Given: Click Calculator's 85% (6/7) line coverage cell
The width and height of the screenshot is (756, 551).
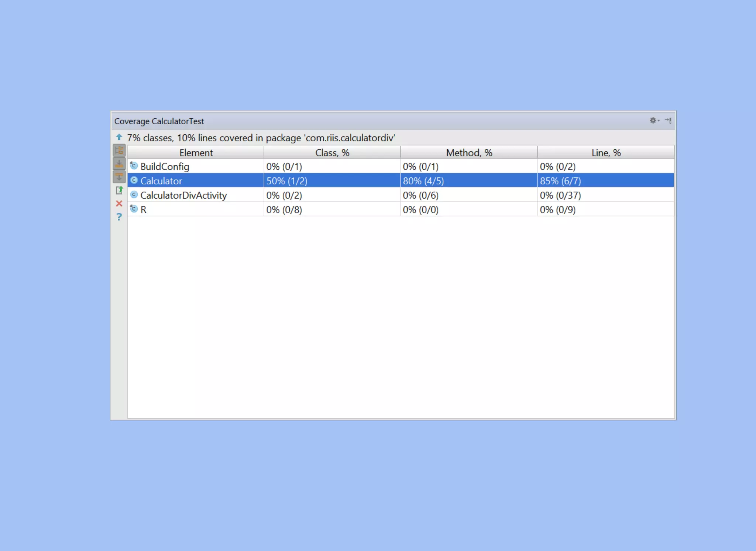Looking at the screenshot, I should pyautogui.click(x=560, y=181).
